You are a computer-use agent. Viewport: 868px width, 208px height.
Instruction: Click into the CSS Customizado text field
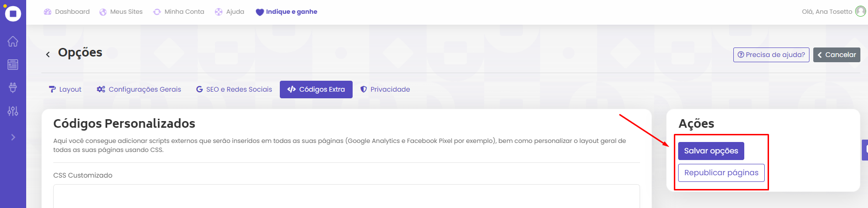(346, 197)
